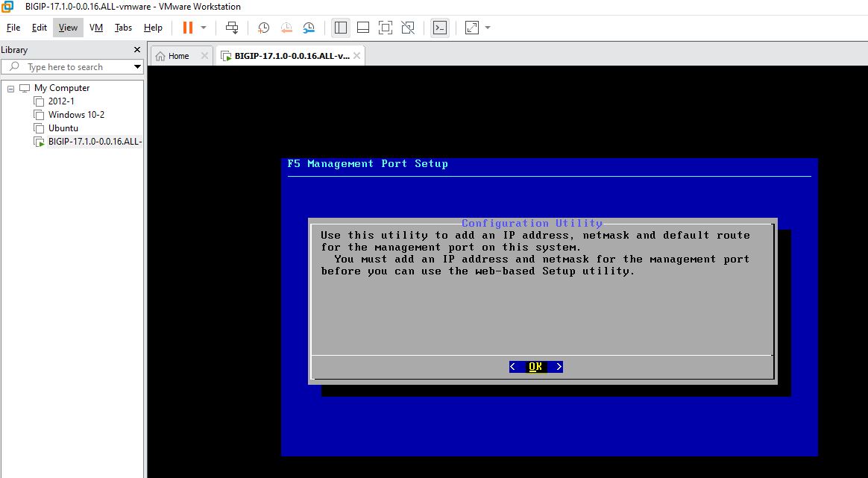This screenshot has width=868, height=478.
Task: Click the Revert to snapshot icon
Action: (x=286, y=28)
